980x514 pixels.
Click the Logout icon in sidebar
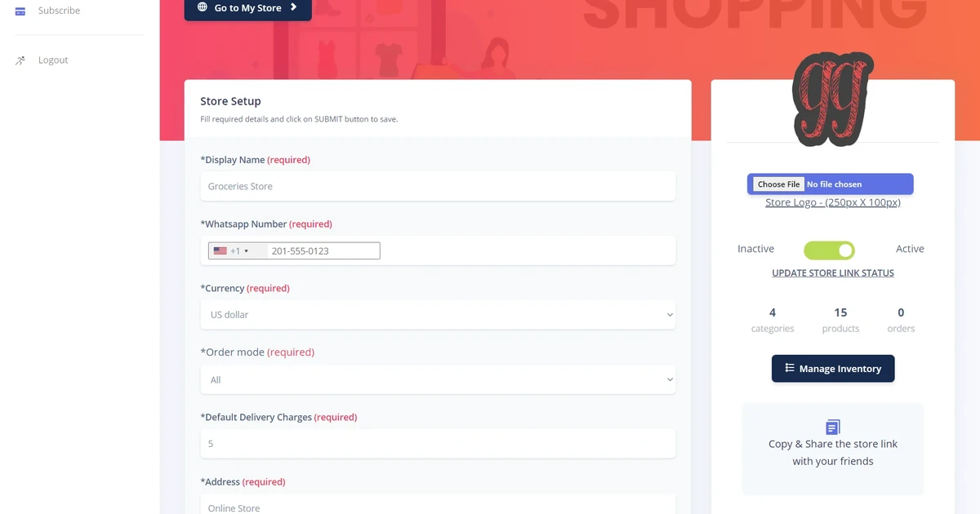[x=20, y=60]
